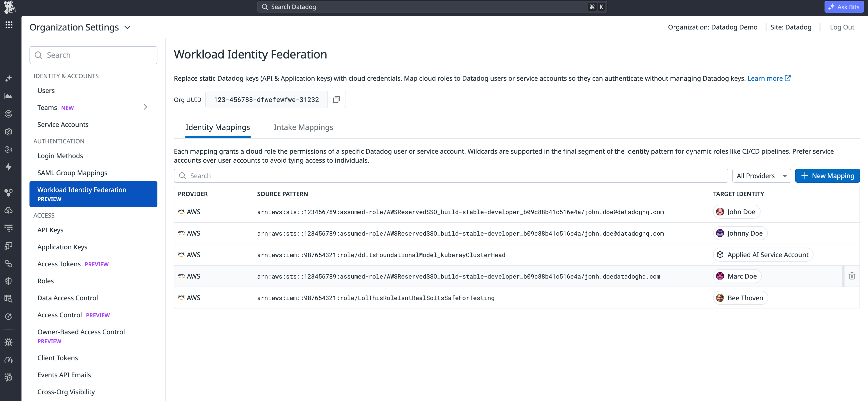Expand the Teams submenu chevron
The height and width of the screenshot is (401, 868).
[145, 107]
